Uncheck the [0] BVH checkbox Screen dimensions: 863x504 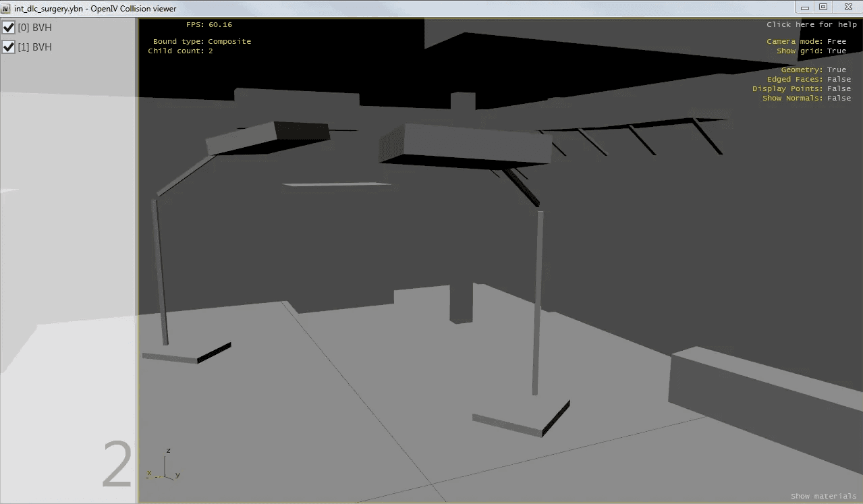[x=9, y=28]
